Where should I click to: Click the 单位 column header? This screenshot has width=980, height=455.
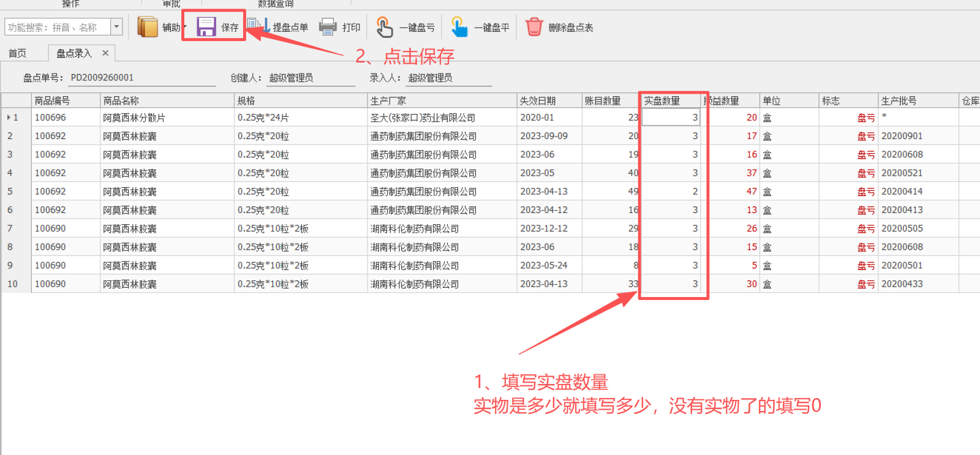pos(789,101)
